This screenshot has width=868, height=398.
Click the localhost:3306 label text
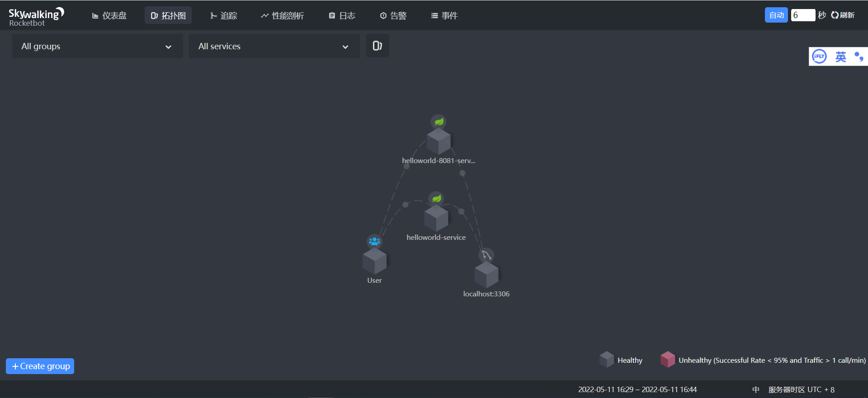(486, 294)
